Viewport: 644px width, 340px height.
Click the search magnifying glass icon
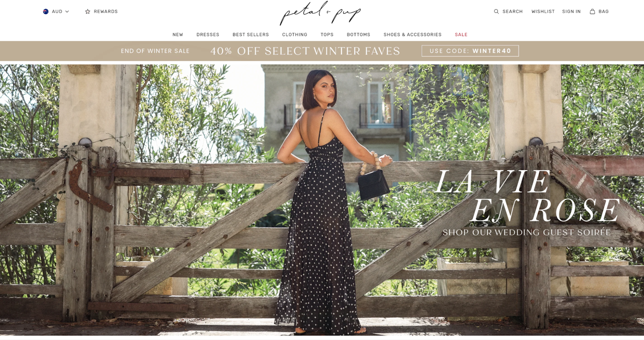point(496,11)
